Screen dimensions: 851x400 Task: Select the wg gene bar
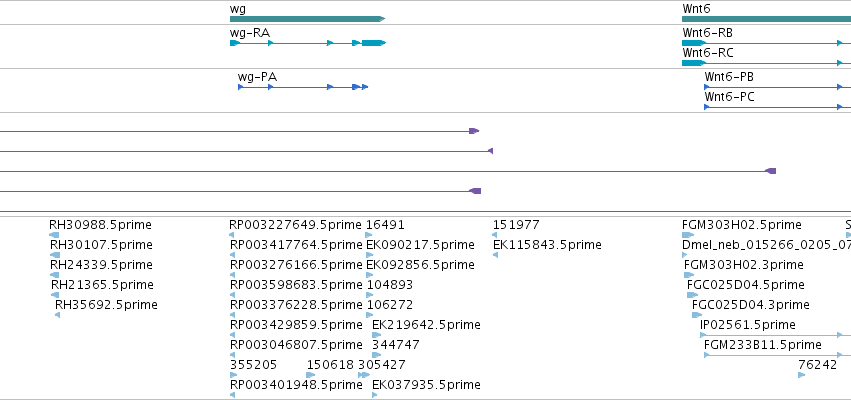(x=307, y=19)
